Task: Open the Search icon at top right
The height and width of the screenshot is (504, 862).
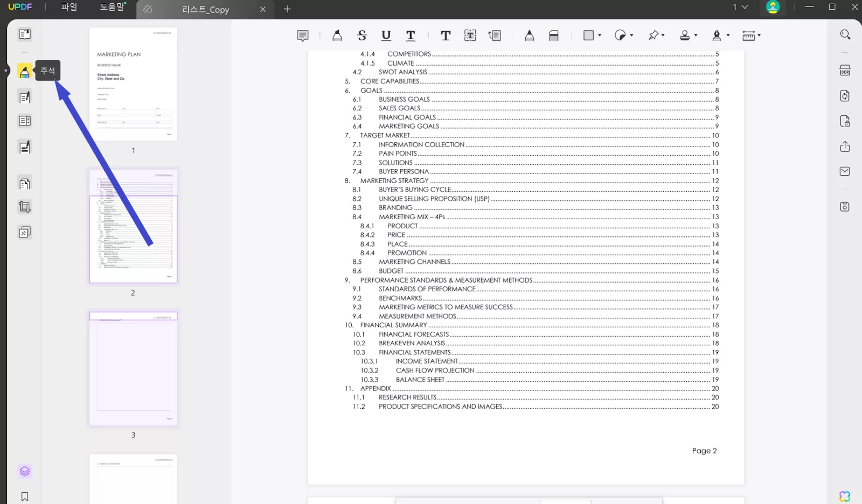Action: (x=845, y=34)
